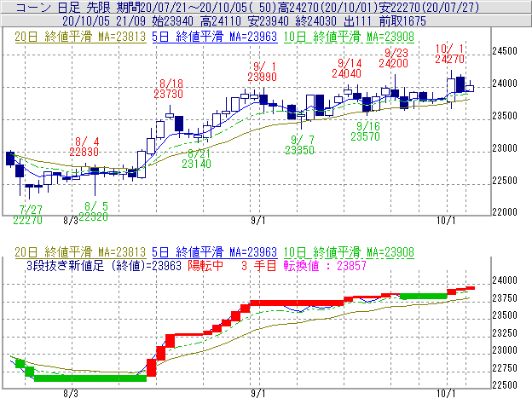Image resolution: width=532 pixels, height=404 pixels.
Task: Click the lower chart 20日 終値平滑 MA=23813 legend
Action: (x=80, y=252)
